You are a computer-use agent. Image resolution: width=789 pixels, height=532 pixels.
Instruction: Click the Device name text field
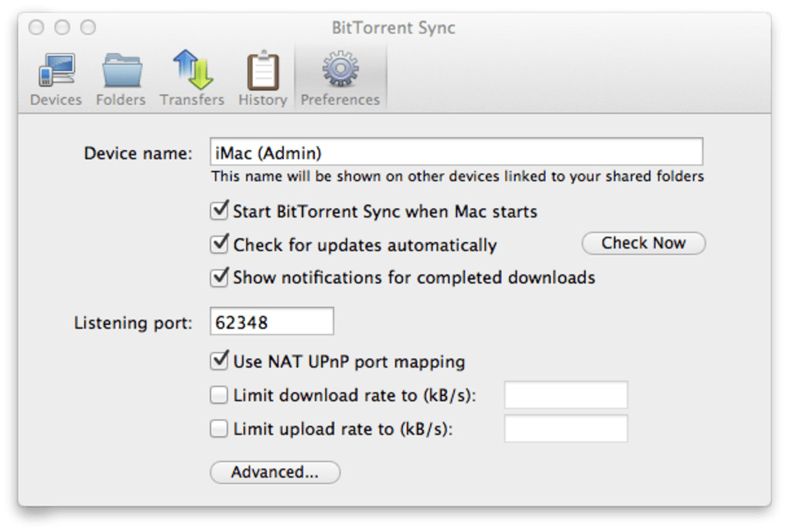456,152
